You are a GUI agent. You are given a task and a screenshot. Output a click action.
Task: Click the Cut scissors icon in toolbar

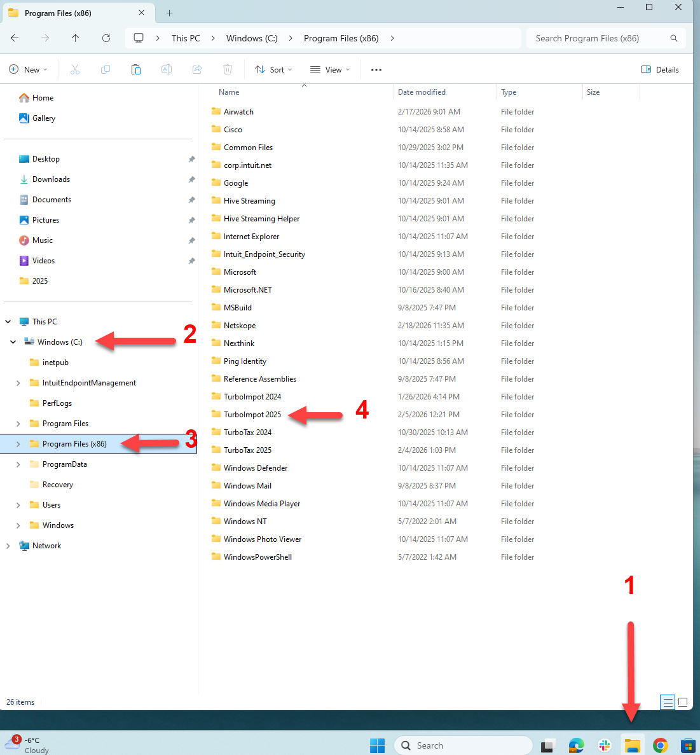point(75,70)
